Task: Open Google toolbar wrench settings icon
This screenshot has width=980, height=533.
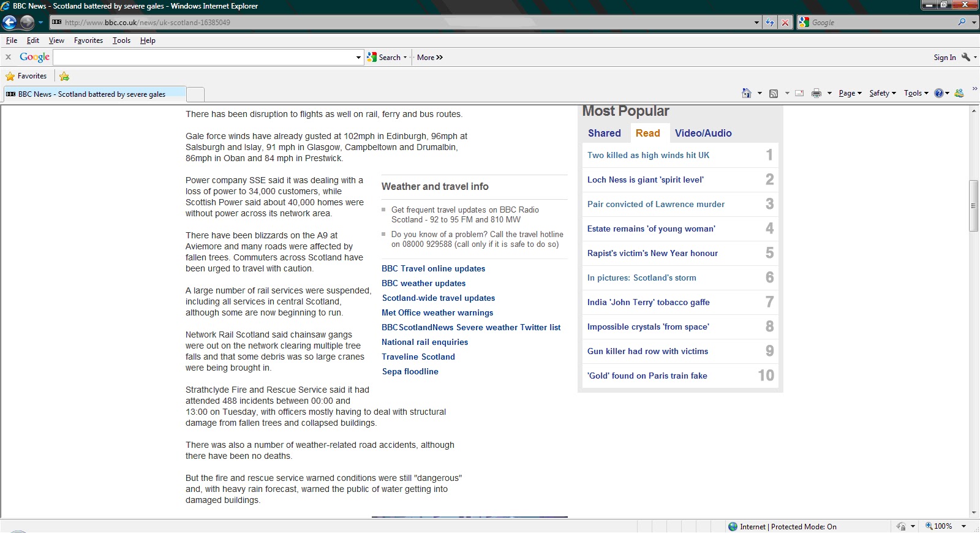Action: click(966, 57)
